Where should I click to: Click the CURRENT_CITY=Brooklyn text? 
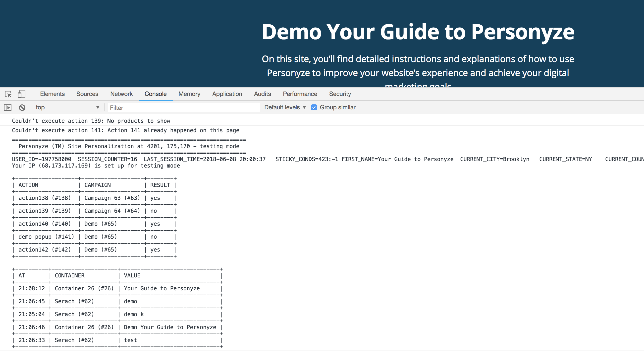495,159
